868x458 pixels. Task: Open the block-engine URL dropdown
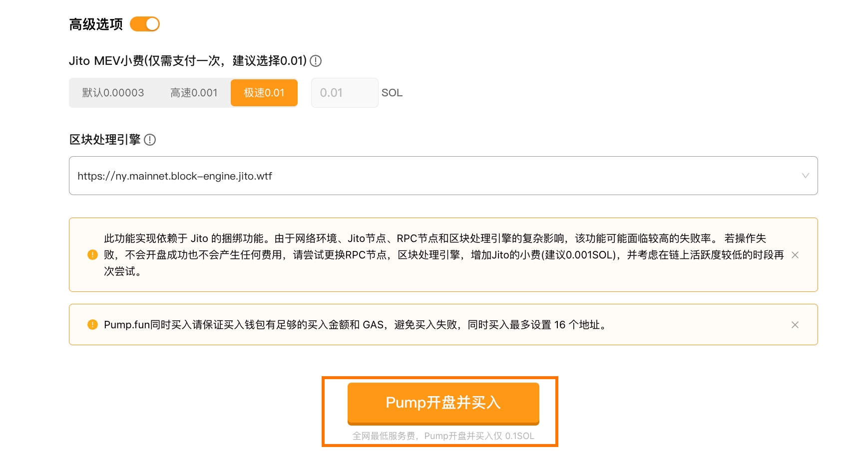[x=434, y=176]
